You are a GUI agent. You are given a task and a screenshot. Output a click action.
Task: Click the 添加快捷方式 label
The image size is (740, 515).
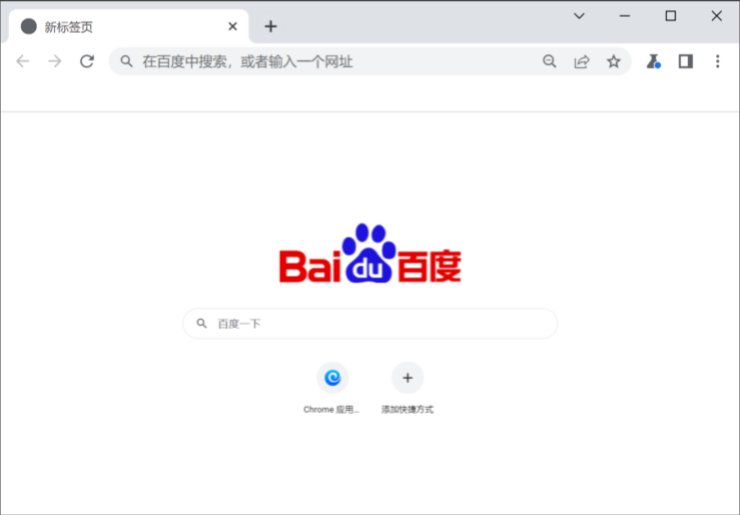click(x=407, y=410)
